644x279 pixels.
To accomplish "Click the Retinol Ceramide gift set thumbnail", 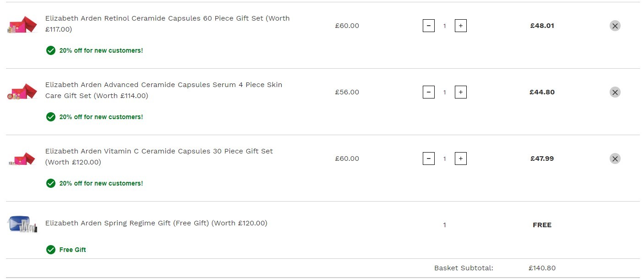I will coord(22,25).
